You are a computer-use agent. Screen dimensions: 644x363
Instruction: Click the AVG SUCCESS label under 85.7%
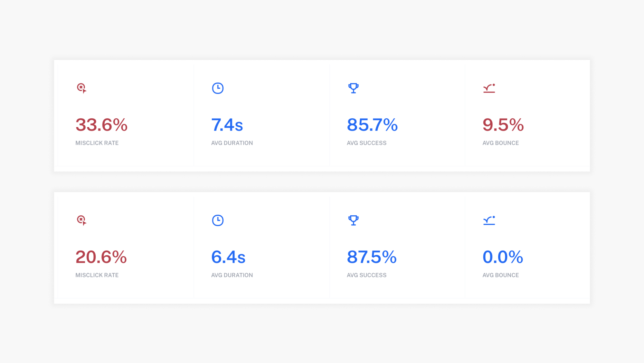[x=366, y=143]
